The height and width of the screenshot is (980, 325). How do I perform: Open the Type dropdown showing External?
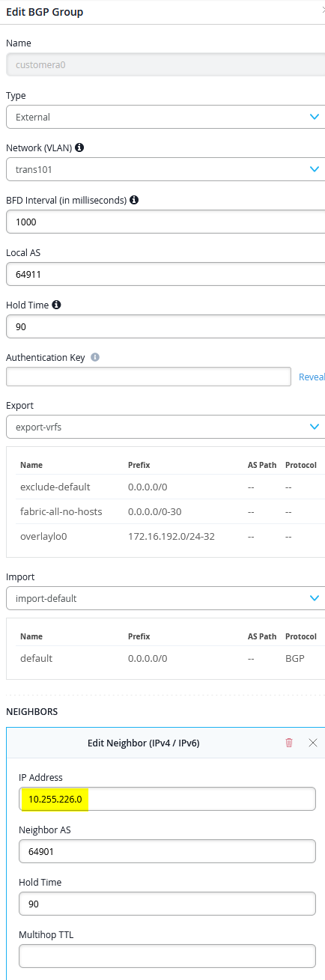coord(165,117)
